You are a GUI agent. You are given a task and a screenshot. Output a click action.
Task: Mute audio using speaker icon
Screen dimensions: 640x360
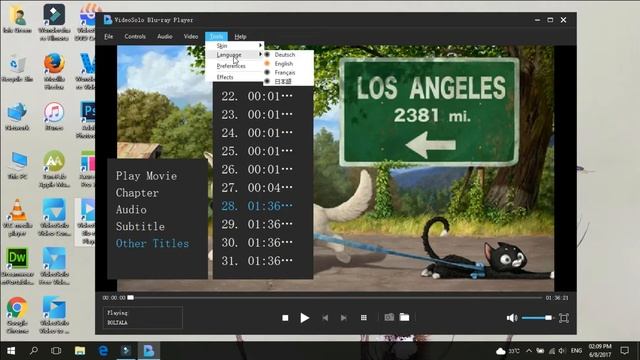click(x=512, y=318)
